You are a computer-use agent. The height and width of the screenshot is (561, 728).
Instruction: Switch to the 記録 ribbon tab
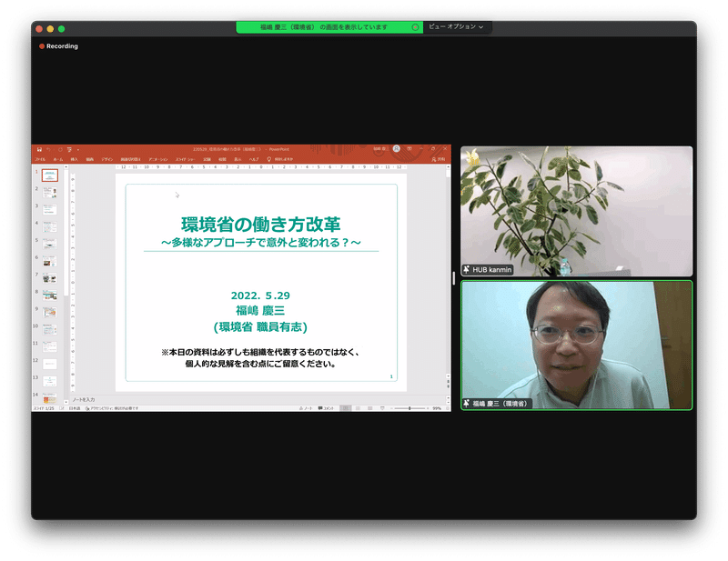click(x=207, y=159)
